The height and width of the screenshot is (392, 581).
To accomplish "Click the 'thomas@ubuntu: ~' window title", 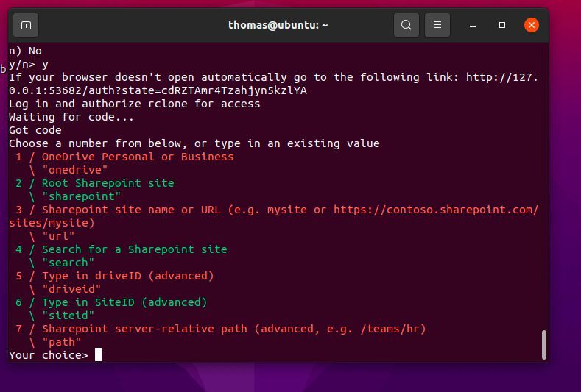I will pyautogui.click(x=278, y=25).
